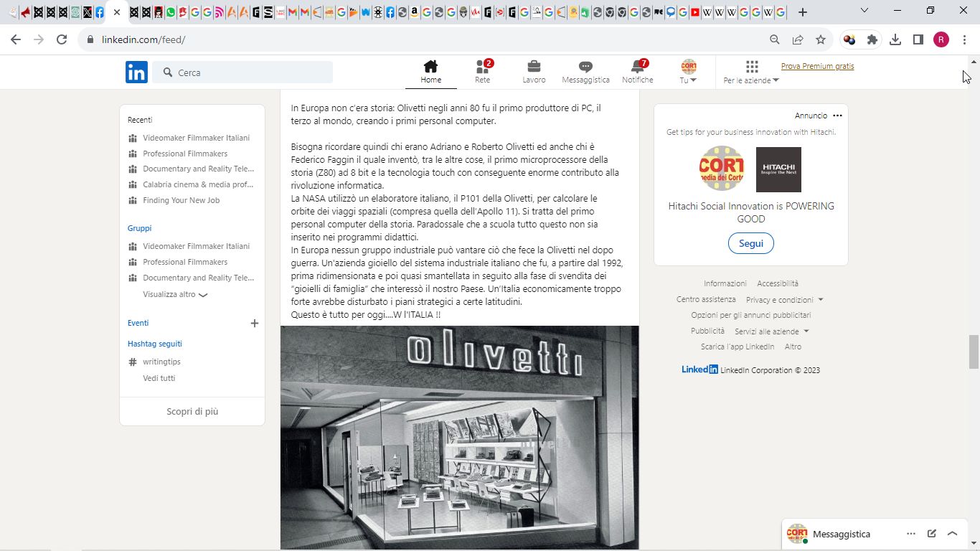The height and width of the screenshot is (551, 980).
Task: Click Opzioni per gli annunci pubblicitari
Action: point(751,315)
